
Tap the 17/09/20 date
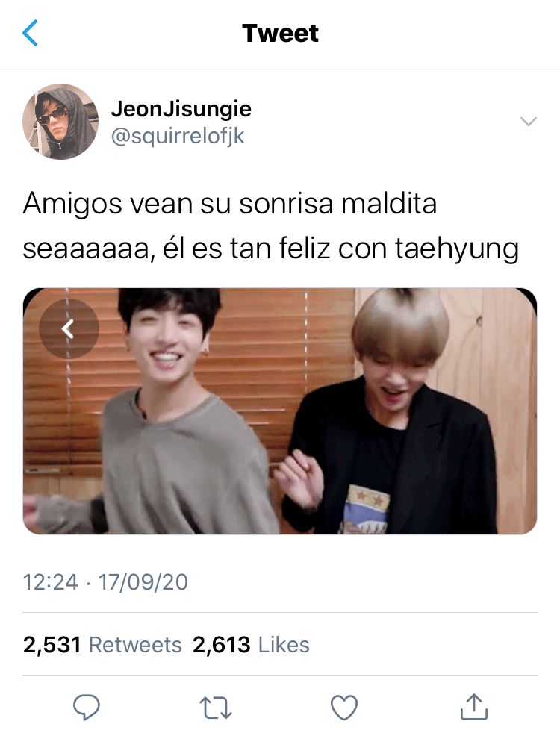(143, 582)
